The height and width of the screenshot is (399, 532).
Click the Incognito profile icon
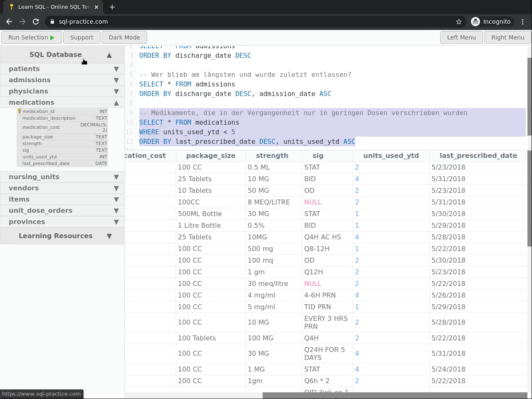point(475,22)
